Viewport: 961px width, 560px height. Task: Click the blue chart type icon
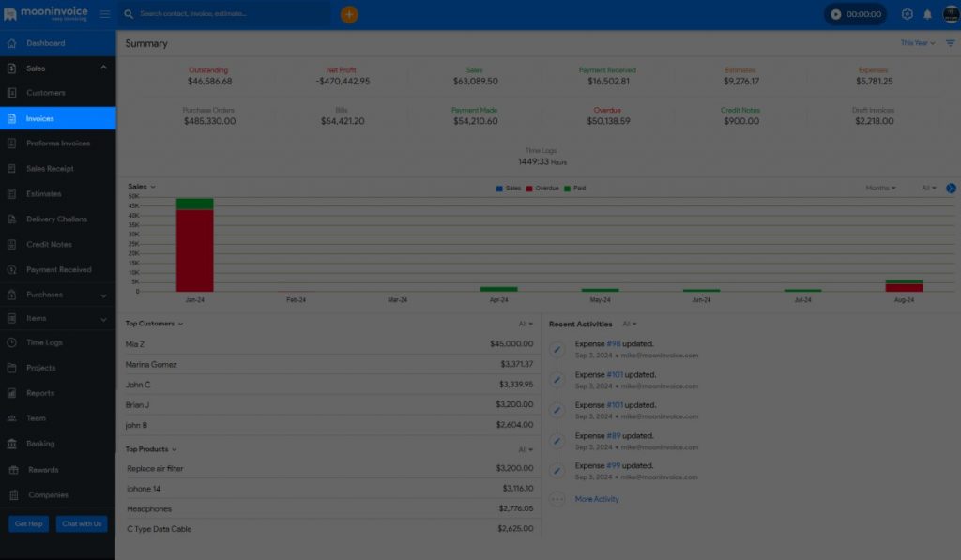[x=951, y=189]
